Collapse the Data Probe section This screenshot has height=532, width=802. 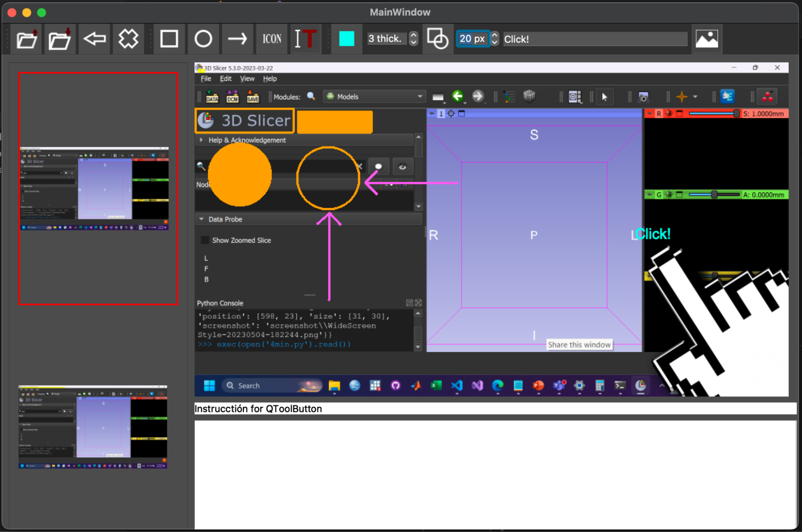tap(201, 219)
